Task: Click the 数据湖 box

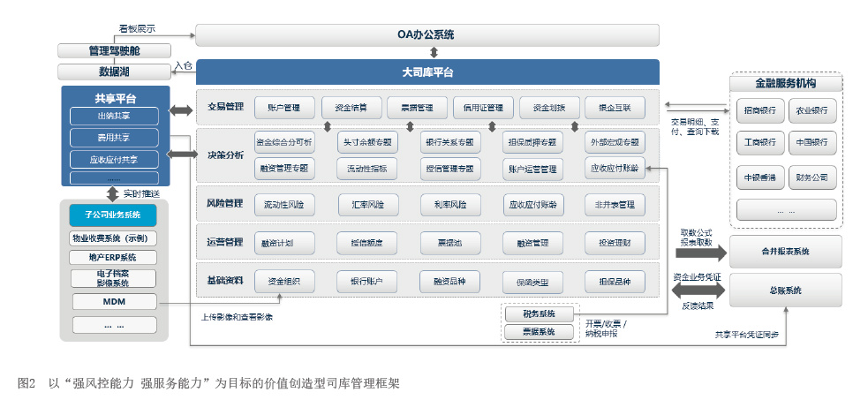Action: 115,72
